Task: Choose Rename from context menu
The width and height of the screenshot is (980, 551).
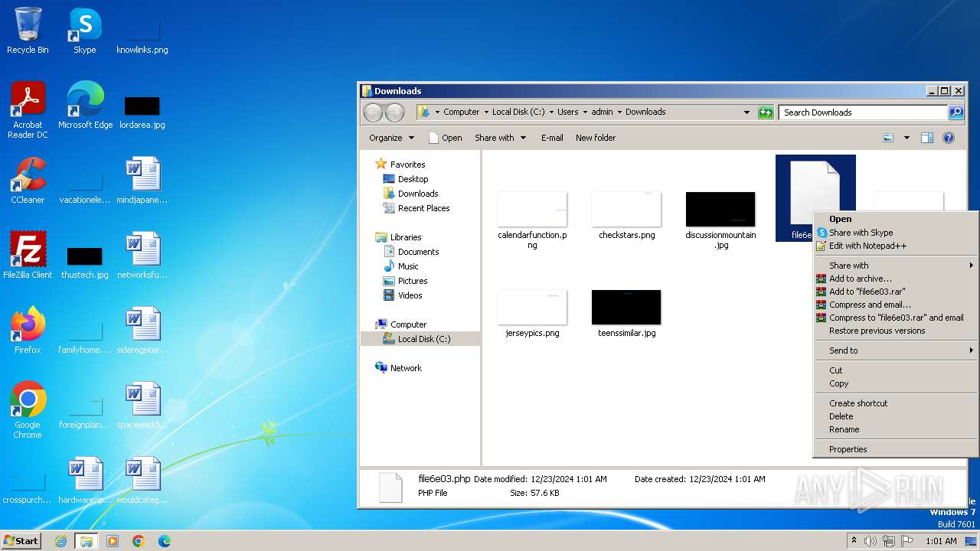Action: (x=895, y=429)
